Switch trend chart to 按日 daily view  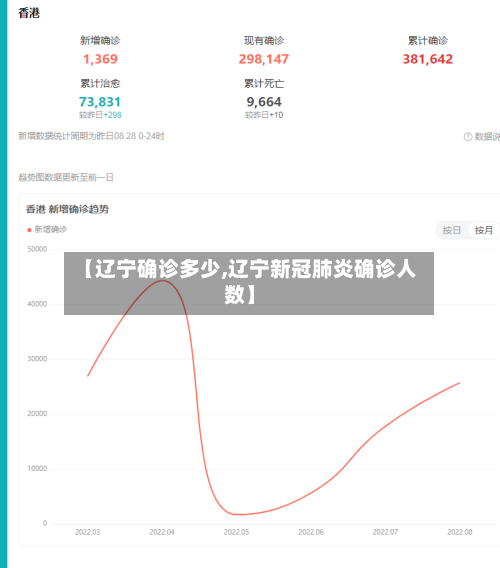point(451,230)
